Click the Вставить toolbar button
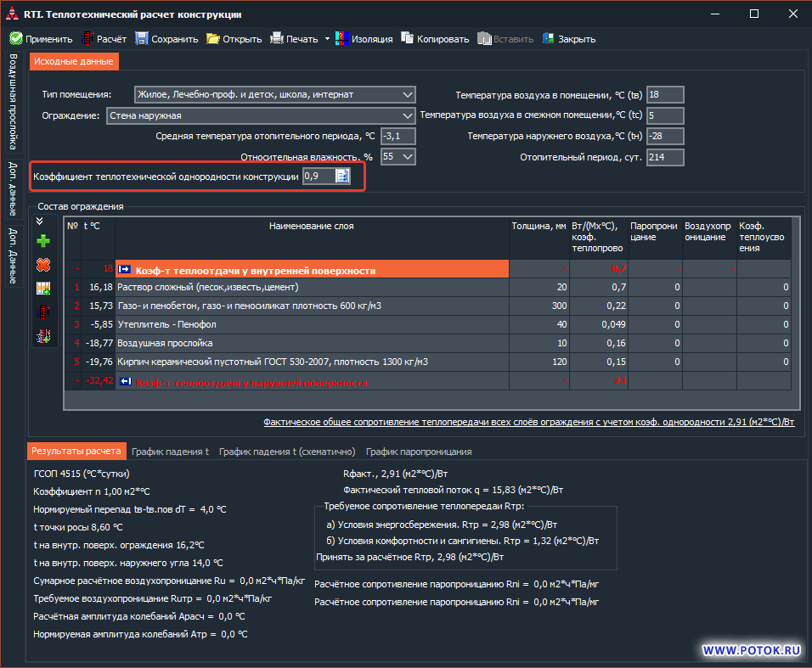The image size is (812, 668). (x=505, y=39)
